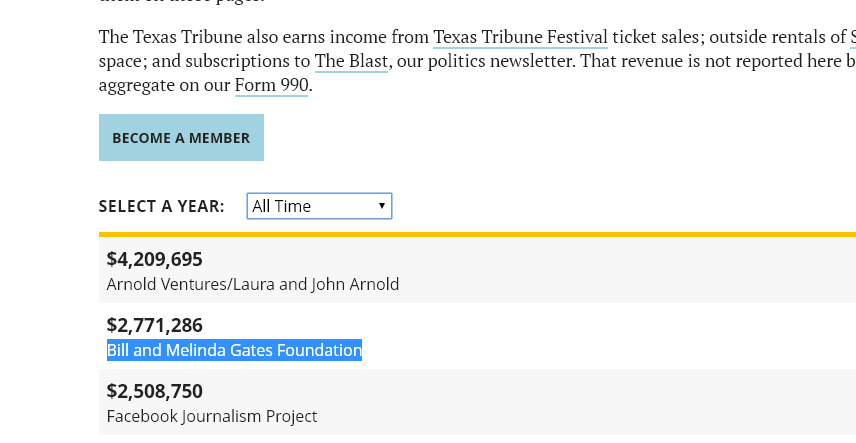Click the cut-off link after 'outside rentals of'

pyautogui.click(x=852, y=38)
